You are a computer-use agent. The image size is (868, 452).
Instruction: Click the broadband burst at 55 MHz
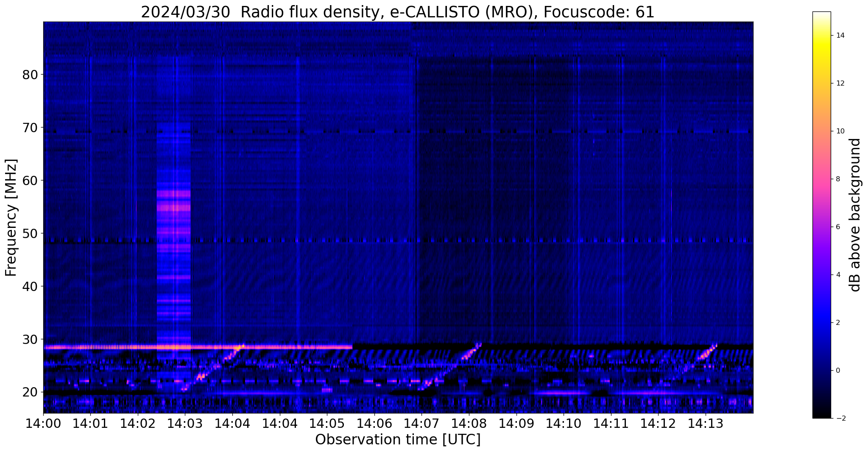point(174,208)
